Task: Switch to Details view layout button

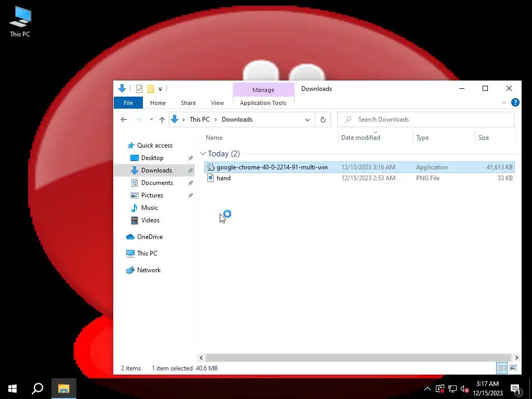Action: (502, 368)
